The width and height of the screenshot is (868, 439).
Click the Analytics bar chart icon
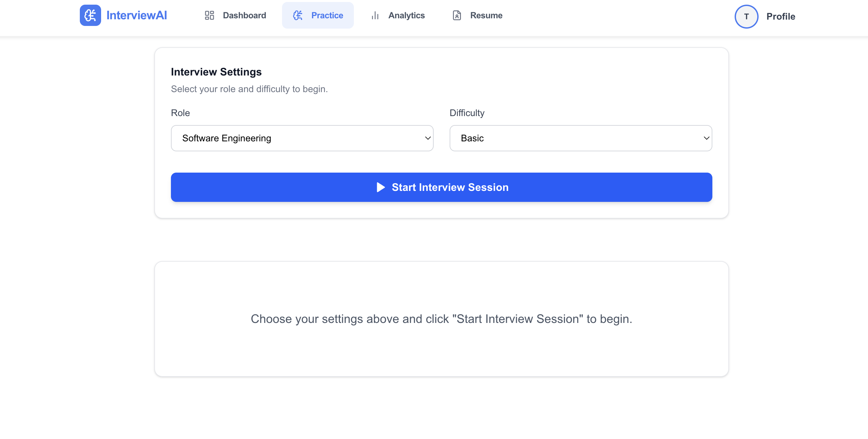[x=375, y=16]
